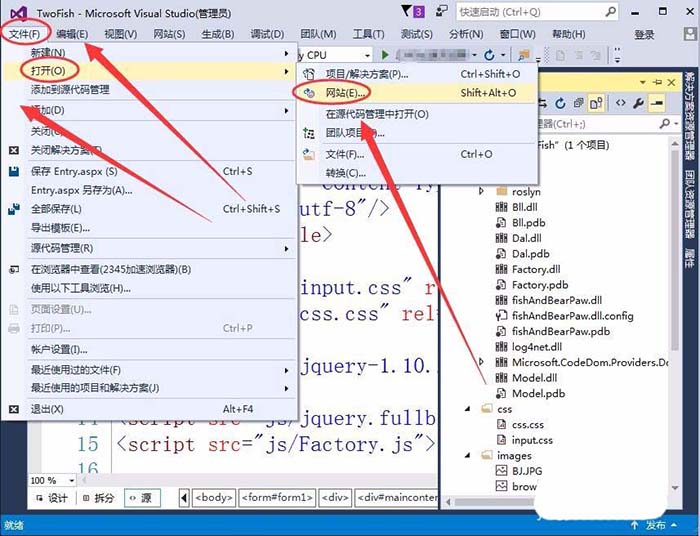This screenshot has height=536, width=700.
Task: Click the View Code icon in Solution Explorer
Action: (621, 104)
